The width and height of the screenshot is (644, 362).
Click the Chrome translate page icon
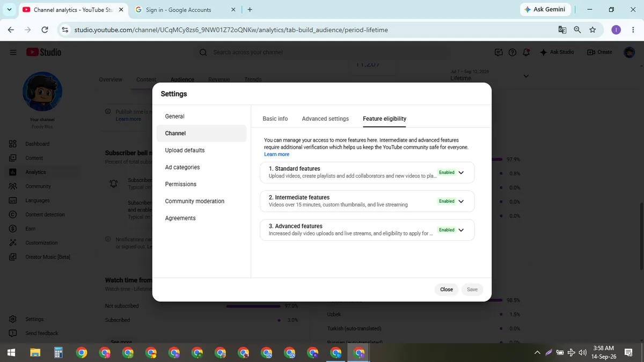[x=562, y=30]
